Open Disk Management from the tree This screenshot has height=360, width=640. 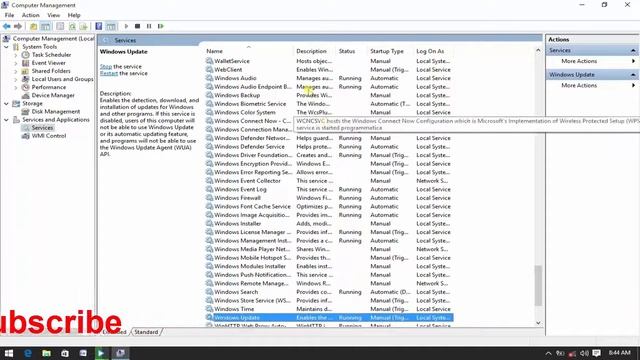point(56,111)
